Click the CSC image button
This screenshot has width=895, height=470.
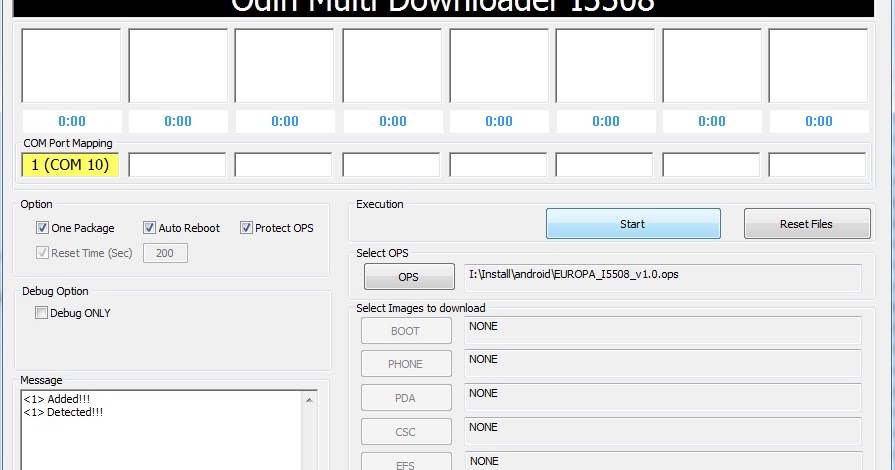point(406,432)
